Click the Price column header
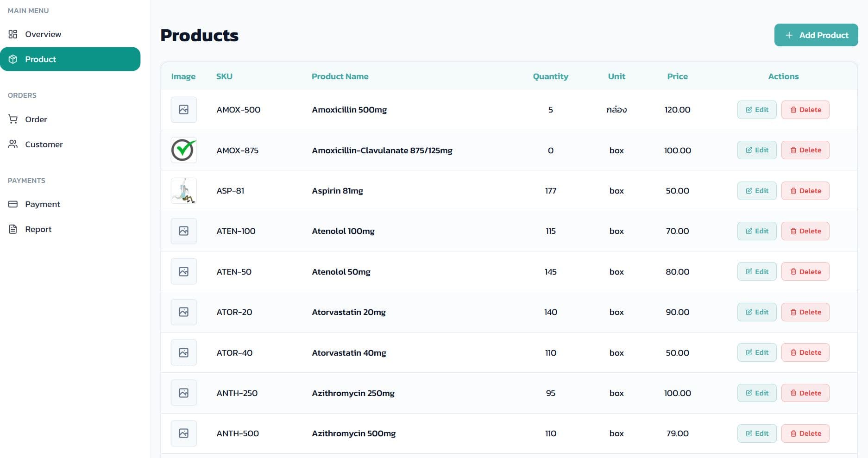 click(677, 76)
